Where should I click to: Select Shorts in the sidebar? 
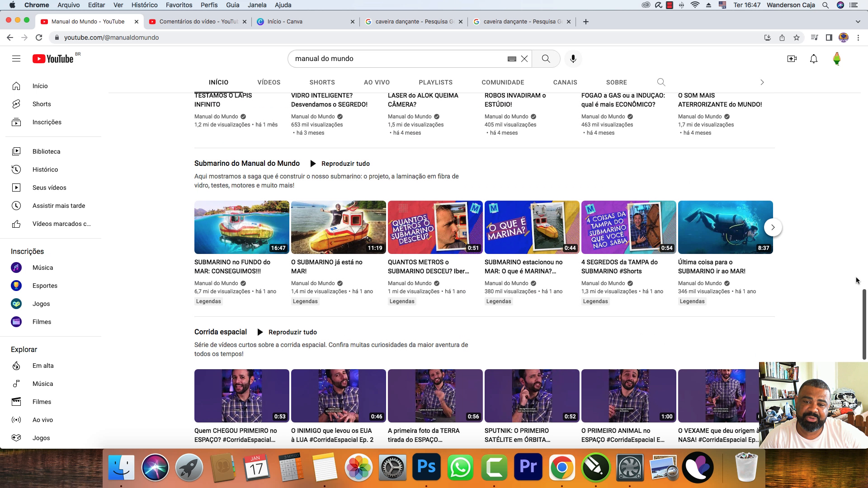point(42,104)
